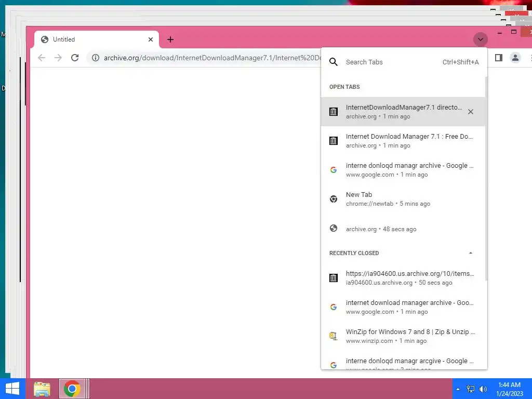This screenshot has height=399, width=532.
Task: Select the untitled archive.org 48 secs ago tab
Action: 403,229
